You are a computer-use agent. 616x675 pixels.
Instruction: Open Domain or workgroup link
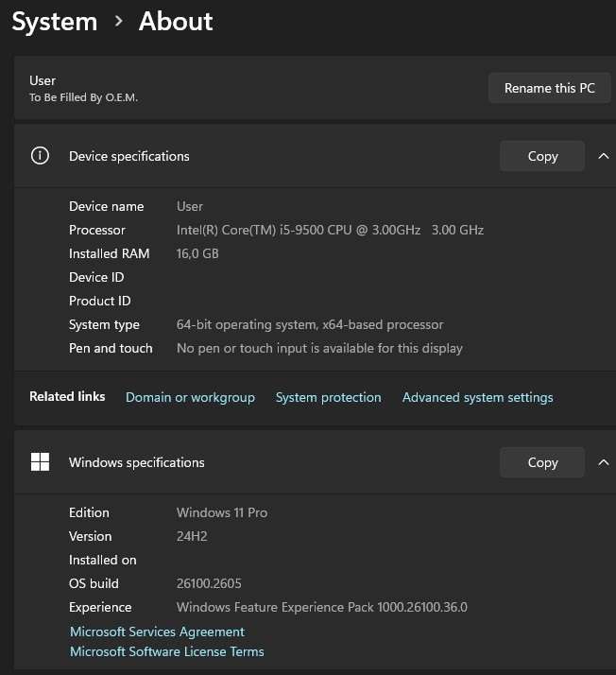coord(190,397)
